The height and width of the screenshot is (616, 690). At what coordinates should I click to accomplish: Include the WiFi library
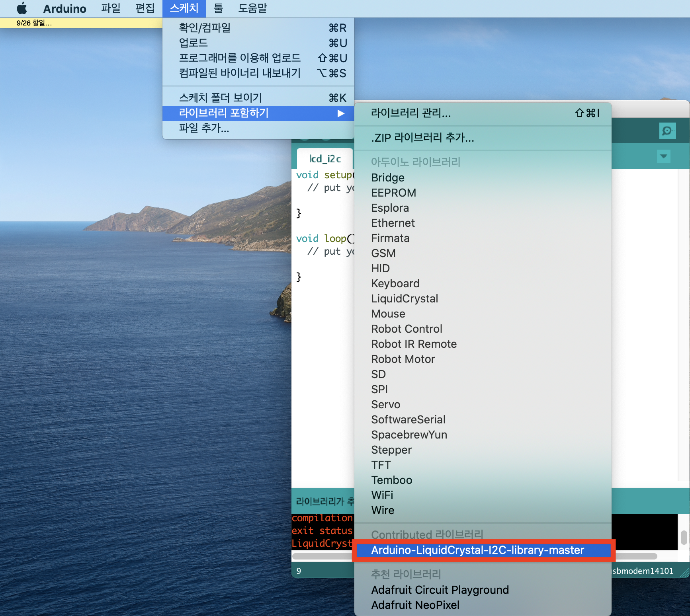pyautogui.click(x=483, y=495)
